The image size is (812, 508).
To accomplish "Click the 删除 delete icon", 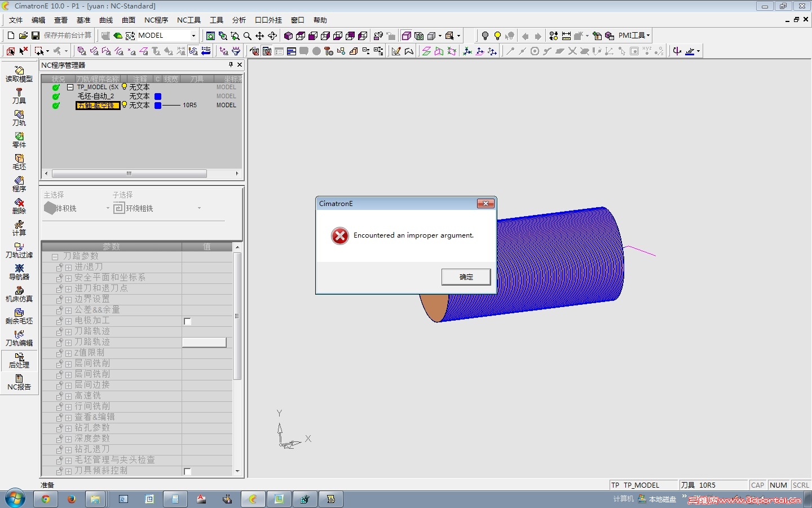I will click(x=19, y=206).
